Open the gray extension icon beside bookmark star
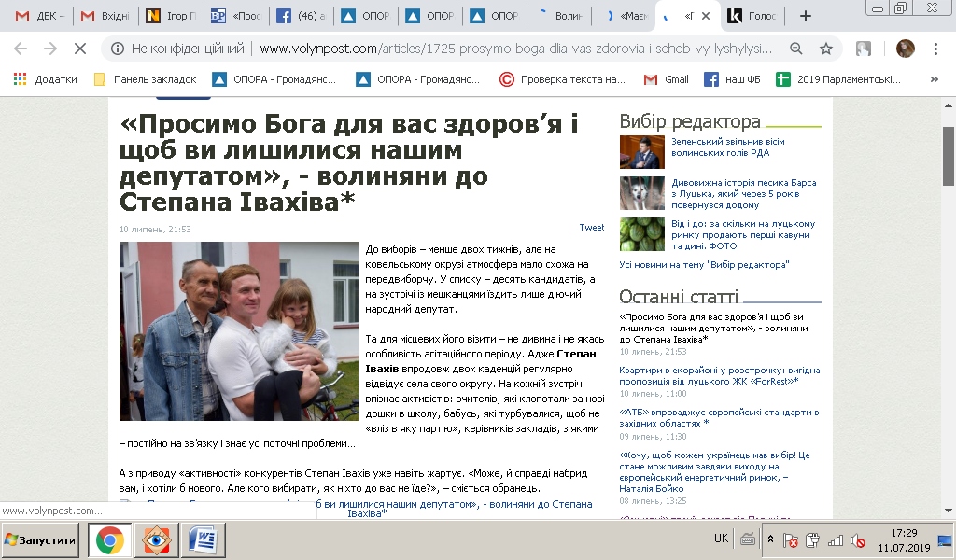Screen dimensions: 956x560 (863, 49)
